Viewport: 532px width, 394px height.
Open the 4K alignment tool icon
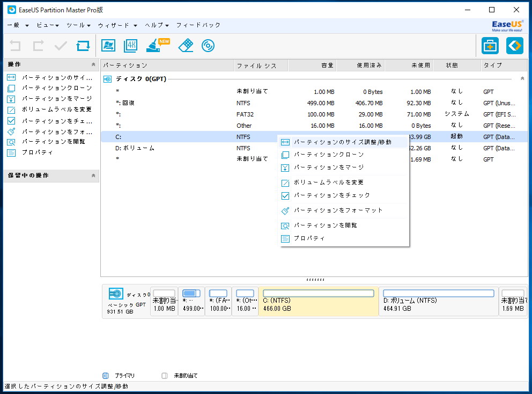tap(131, 46)
